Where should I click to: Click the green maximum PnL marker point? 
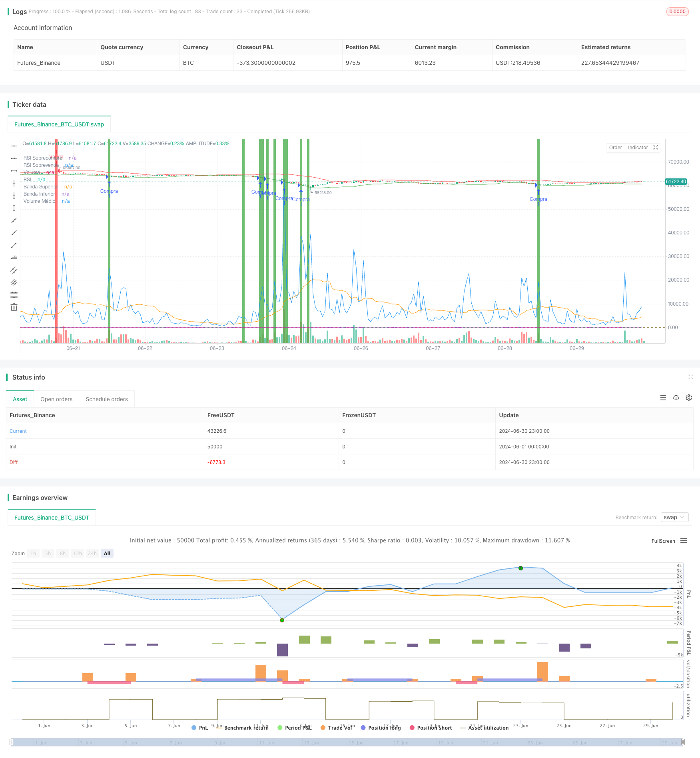(x=521, y=568)
